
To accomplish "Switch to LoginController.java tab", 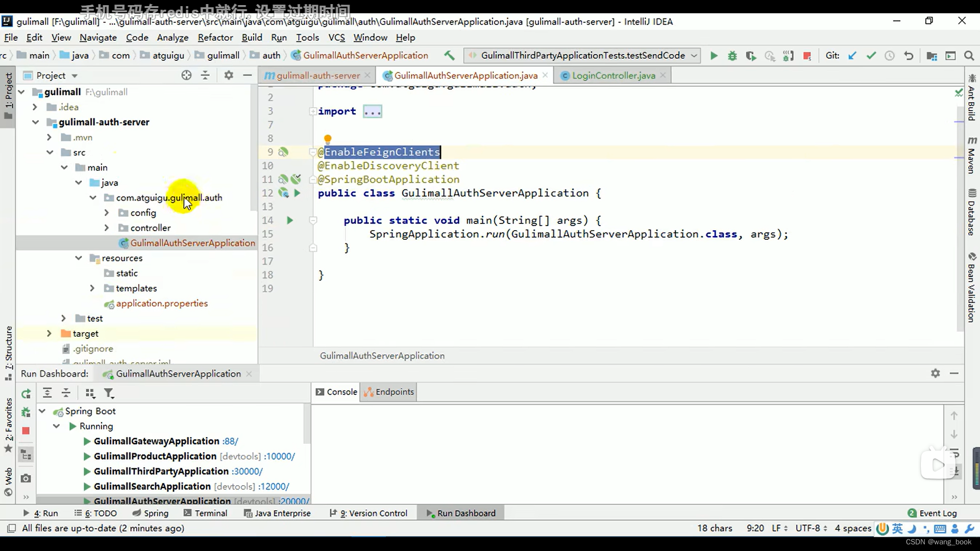I will tap(614, 76).
